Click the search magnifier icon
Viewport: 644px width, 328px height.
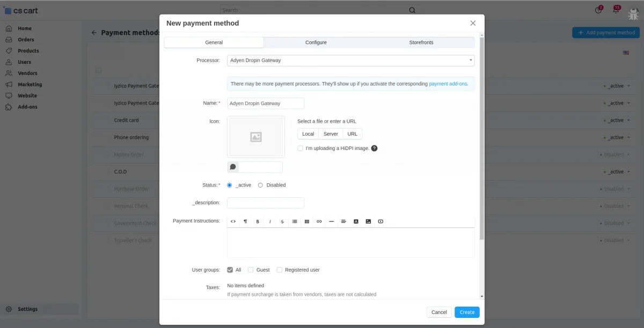412,10
